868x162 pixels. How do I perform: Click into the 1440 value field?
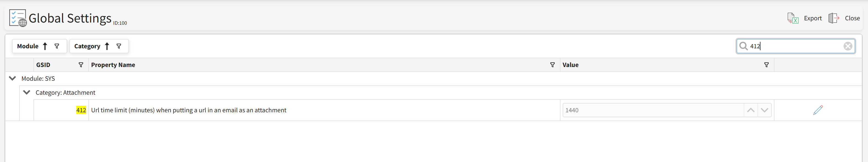(652, 110)
